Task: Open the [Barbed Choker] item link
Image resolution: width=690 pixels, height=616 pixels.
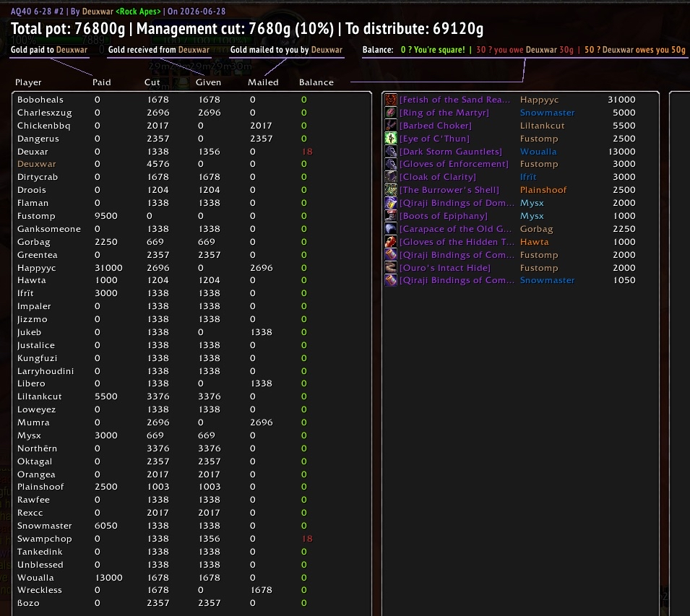Action: [x=435, y=126]
